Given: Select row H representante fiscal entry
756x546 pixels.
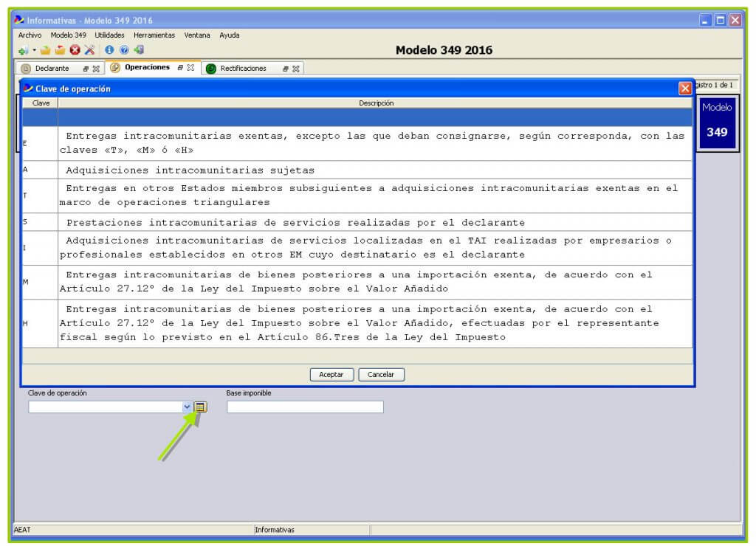Looking at the screenshot, I should [357, 323].
